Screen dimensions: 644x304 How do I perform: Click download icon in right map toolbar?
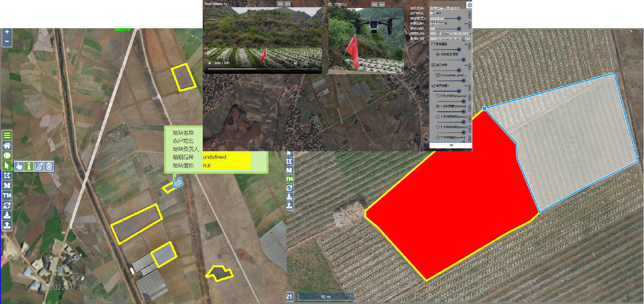click(x=289, y=197)
